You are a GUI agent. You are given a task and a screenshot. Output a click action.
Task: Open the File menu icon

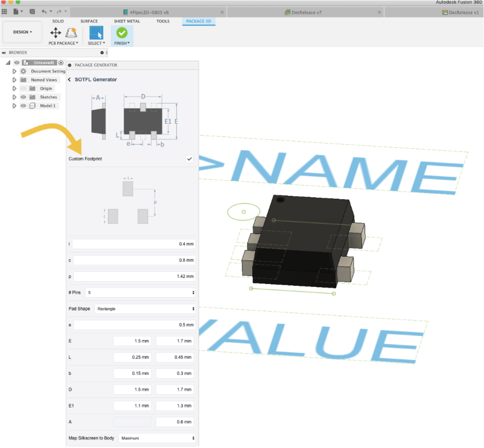click(16, 12)
